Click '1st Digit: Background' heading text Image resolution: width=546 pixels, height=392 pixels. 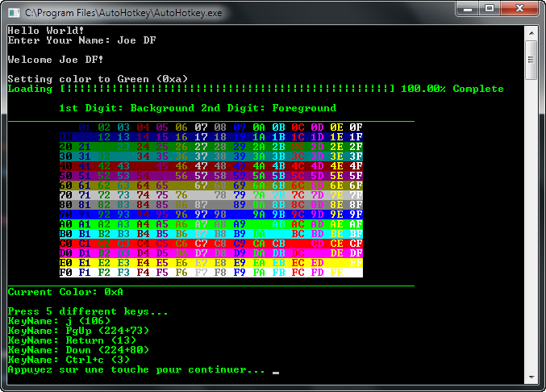[127, 108]
